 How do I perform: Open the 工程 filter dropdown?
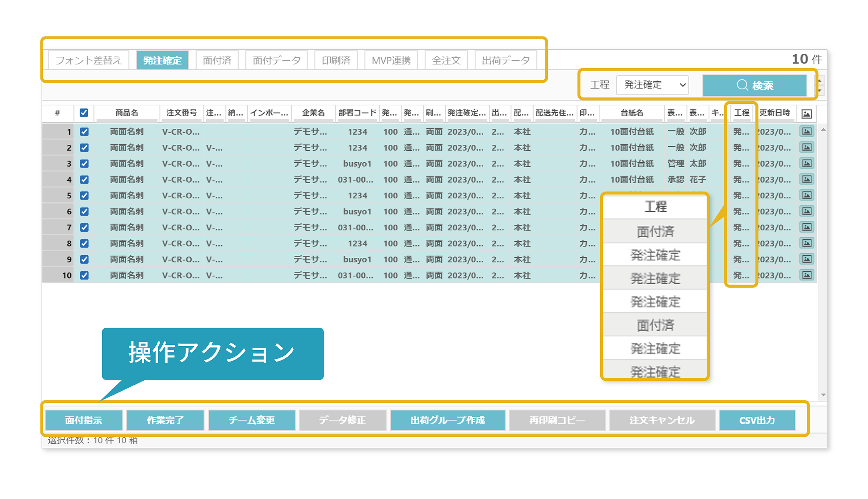(x=652, y=85)
